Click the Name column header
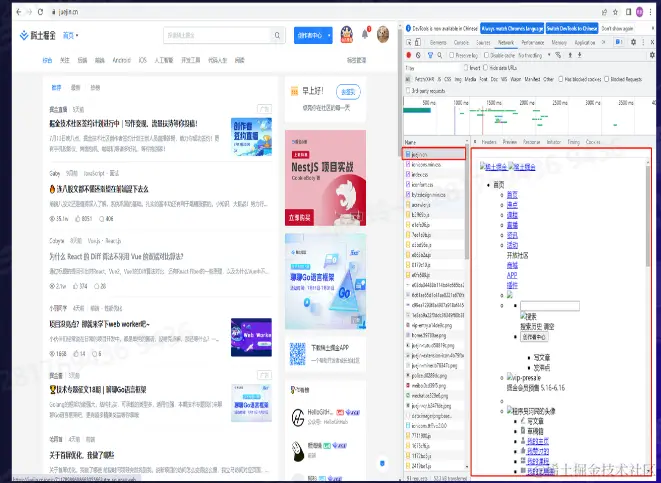661x483 pixels. click(x=435, y=142)
